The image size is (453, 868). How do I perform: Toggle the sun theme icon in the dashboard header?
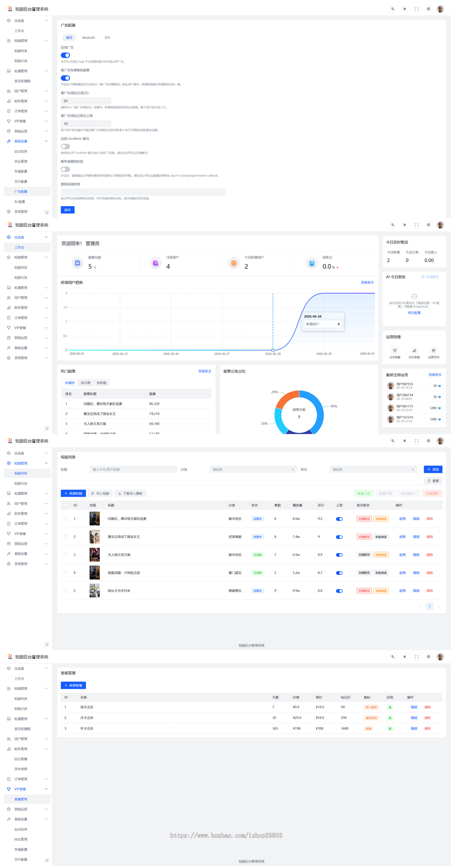click(x=405, y=225)
